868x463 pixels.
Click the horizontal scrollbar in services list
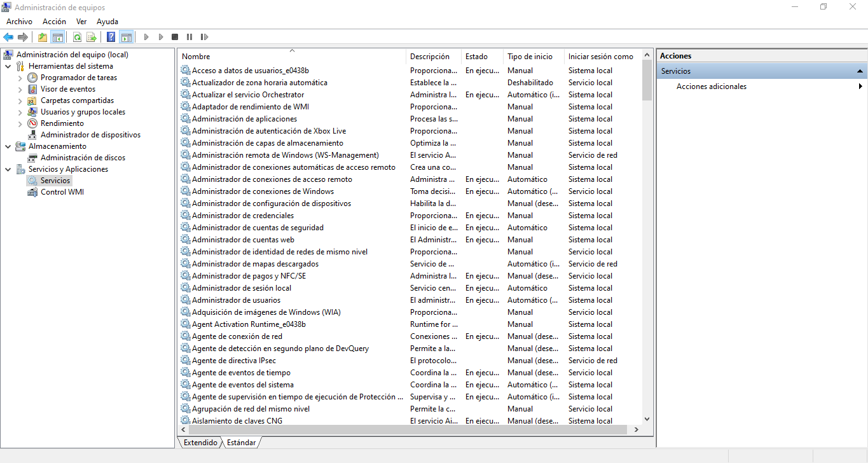pyautogui.click(x=407, y=430)
